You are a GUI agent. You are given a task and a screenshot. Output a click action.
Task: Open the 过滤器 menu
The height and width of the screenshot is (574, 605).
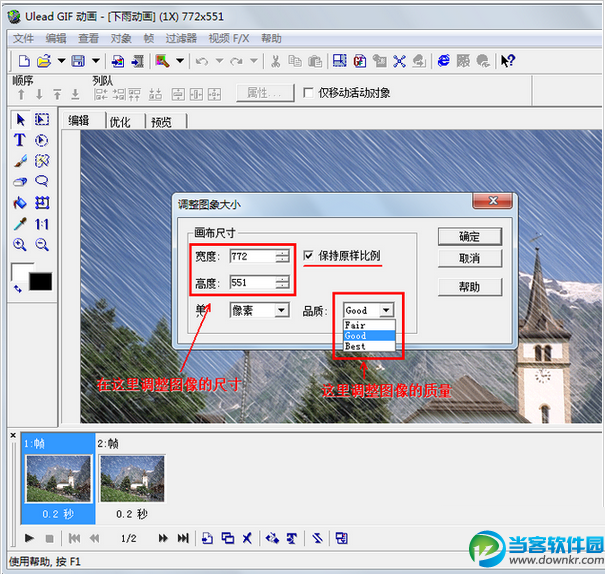(181, 39)
